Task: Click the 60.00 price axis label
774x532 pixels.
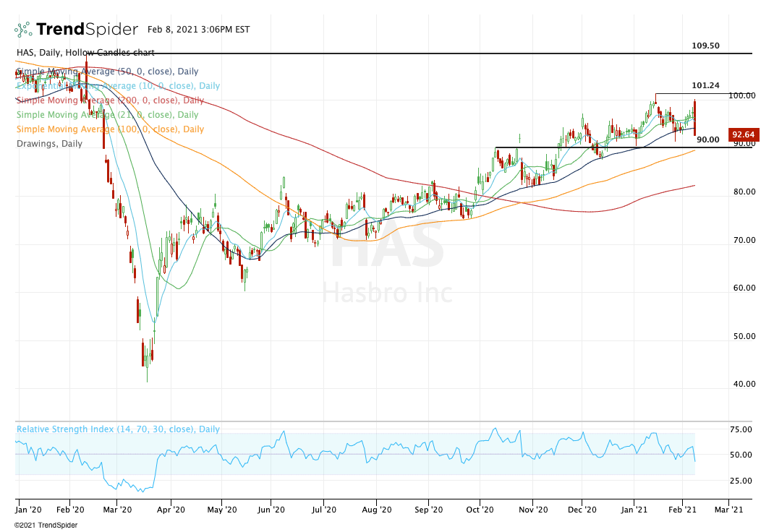Action: tap(744, 288)
